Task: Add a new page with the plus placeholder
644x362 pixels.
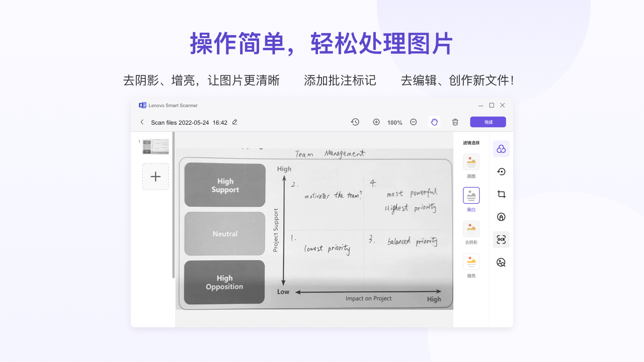Action: [x=155, y=176]
